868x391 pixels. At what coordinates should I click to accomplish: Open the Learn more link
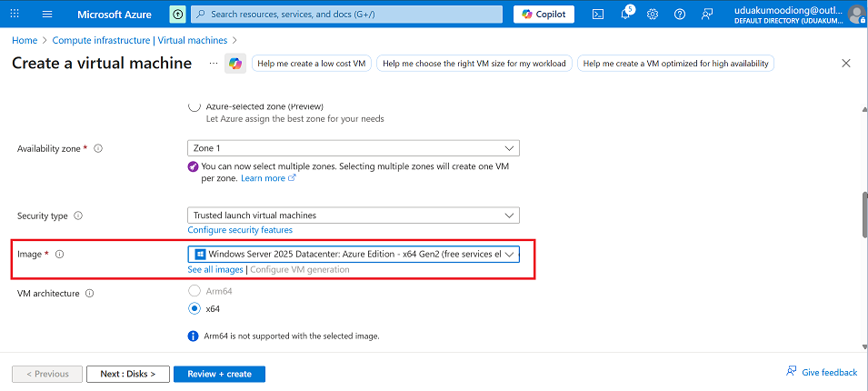click(268, 178)
